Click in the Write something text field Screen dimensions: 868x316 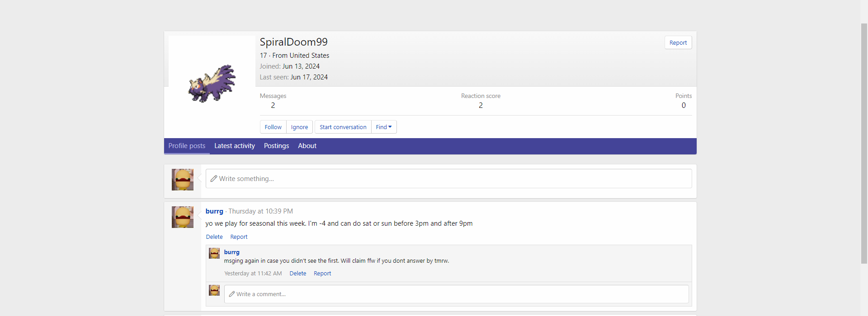point(448,179)
